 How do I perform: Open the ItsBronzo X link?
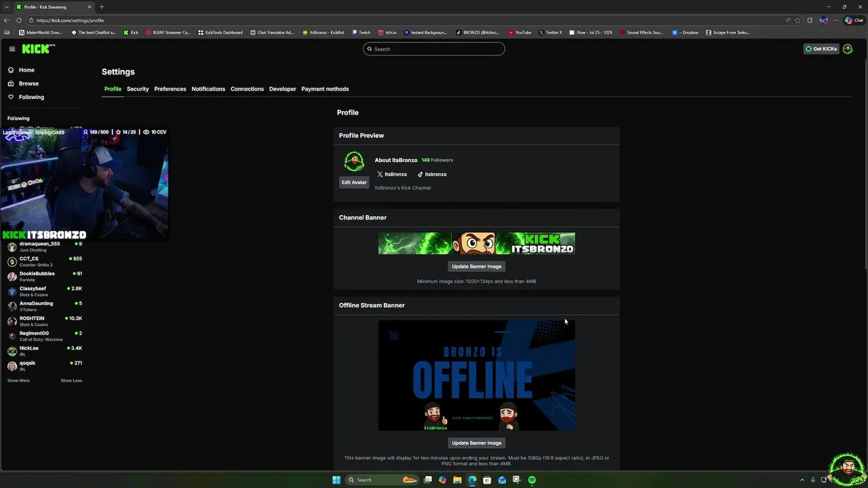[x=392, y=174]
